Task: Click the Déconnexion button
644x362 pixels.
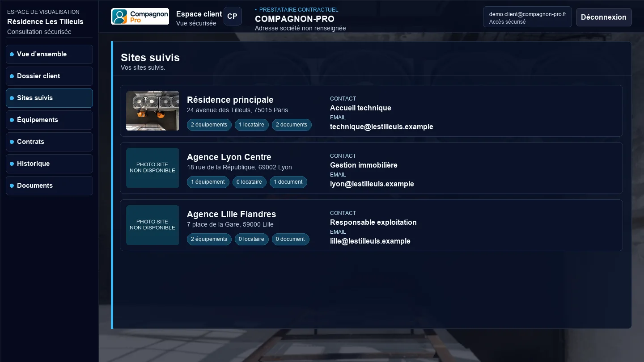Action: coord(604,17)
